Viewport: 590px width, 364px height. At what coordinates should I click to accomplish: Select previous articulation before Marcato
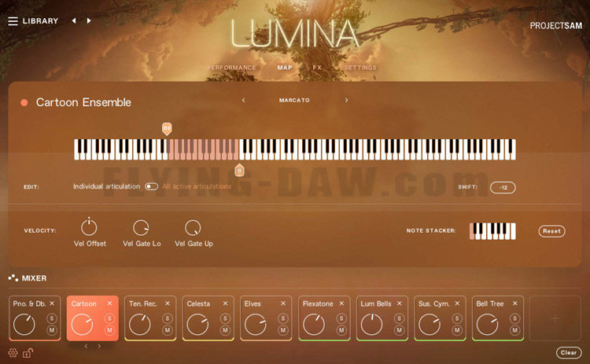coord(243,100)
